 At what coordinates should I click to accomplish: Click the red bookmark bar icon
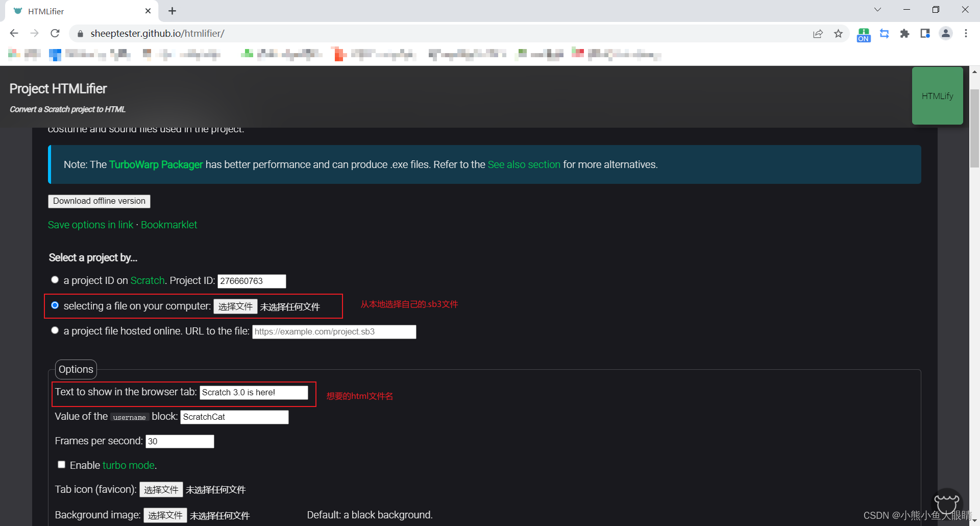click(339, 54)
